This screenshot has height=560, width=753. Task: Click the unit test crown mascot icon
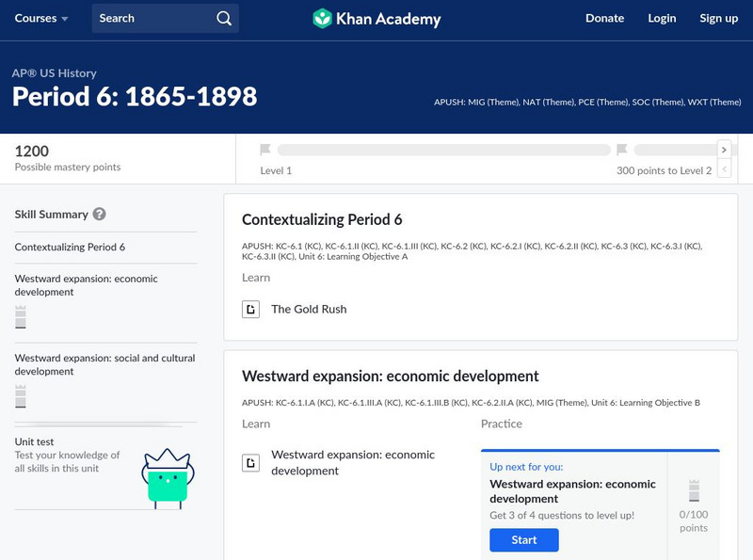168,478
